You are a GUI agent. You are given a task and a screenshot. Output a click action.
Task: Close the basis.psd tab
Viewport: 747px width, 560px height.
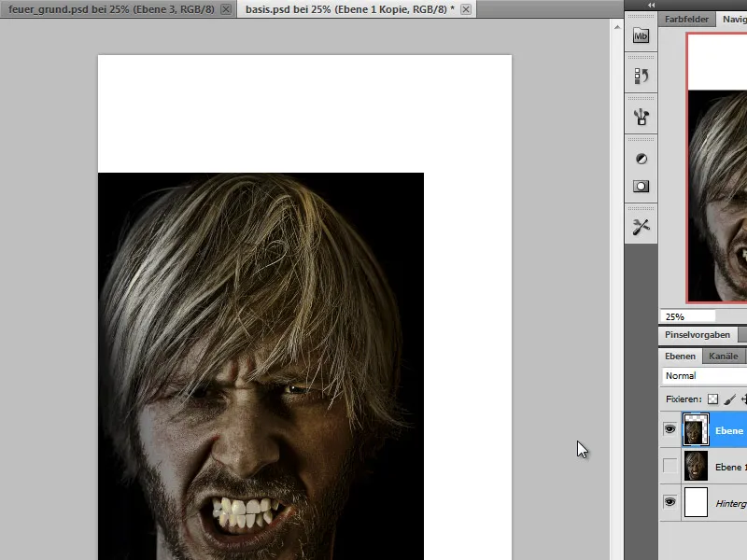tap(466, 9)
